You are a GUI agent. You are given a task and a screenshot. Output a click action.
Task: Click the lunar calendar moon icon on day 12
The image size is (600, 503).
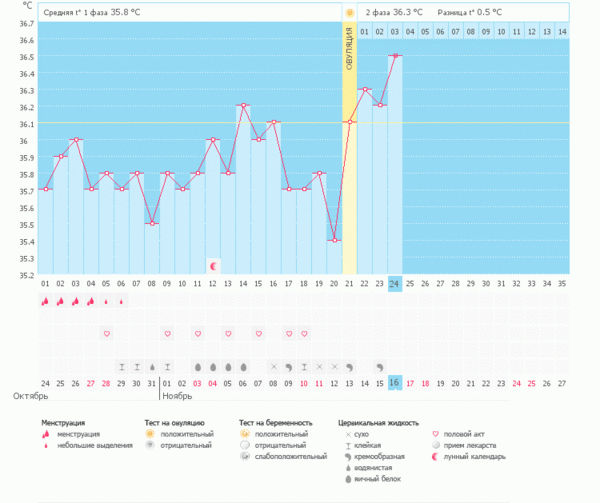click(213, 265)
